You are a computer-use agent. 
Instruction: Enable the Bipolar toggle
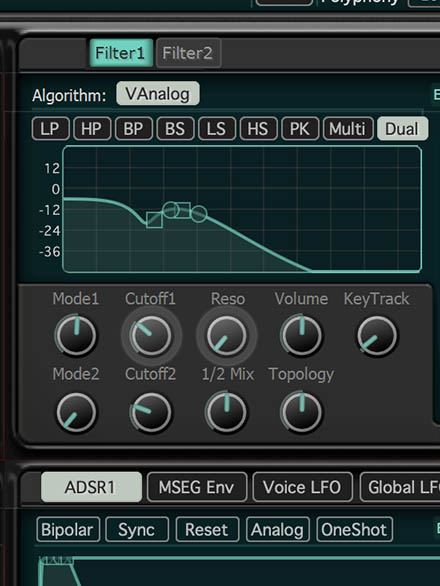(x=68, y=530)
